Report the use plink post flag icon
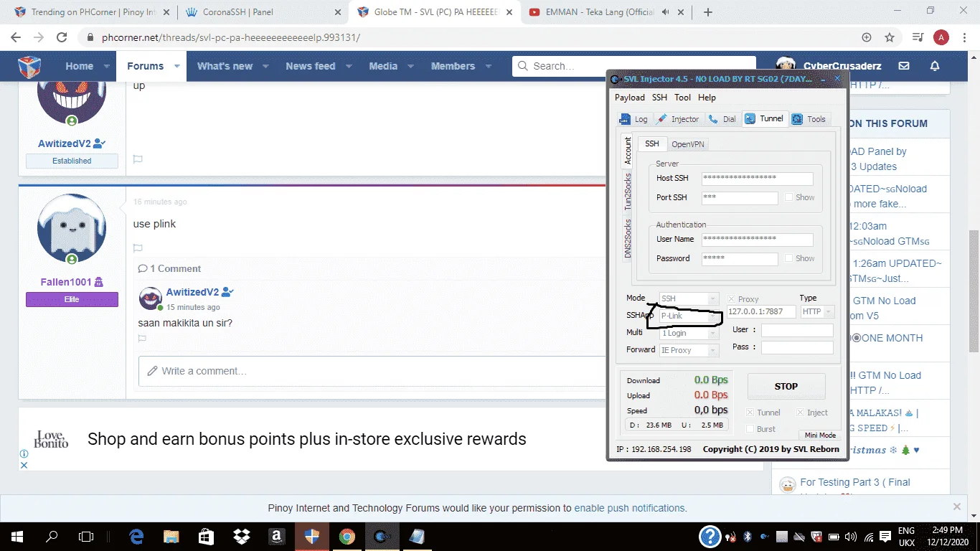Screen dimensions: 980x551 138,248
